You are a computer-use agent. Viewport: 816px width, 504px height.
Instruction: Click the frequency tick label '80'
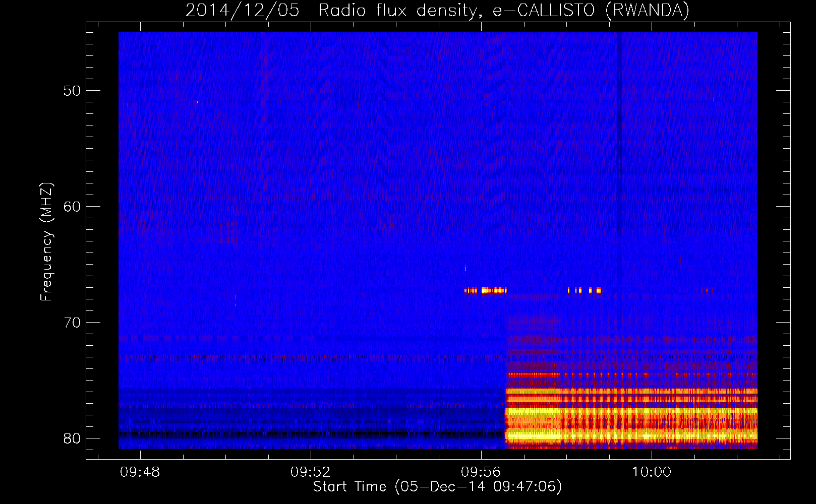[x=72, y=438]
